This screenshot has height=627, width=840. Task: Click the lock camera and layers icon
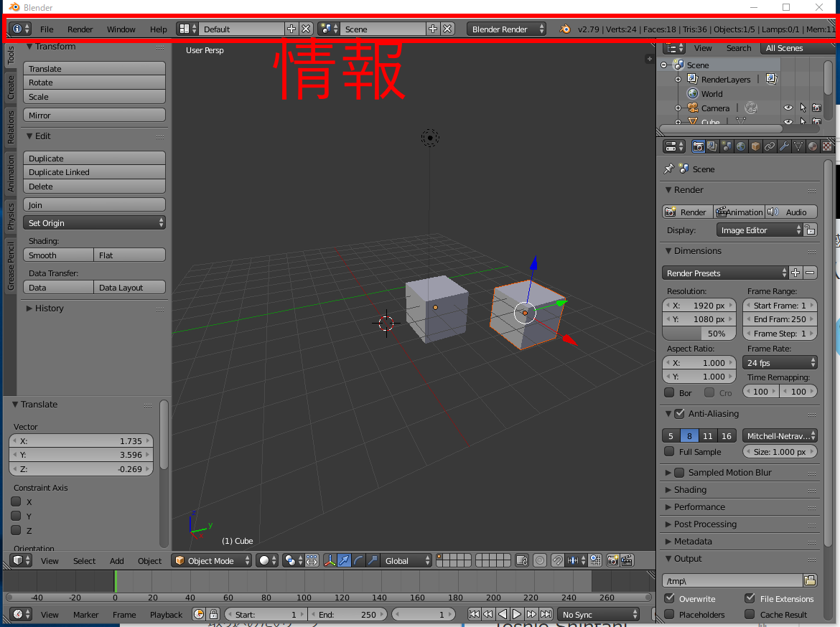tap(522, 560)
